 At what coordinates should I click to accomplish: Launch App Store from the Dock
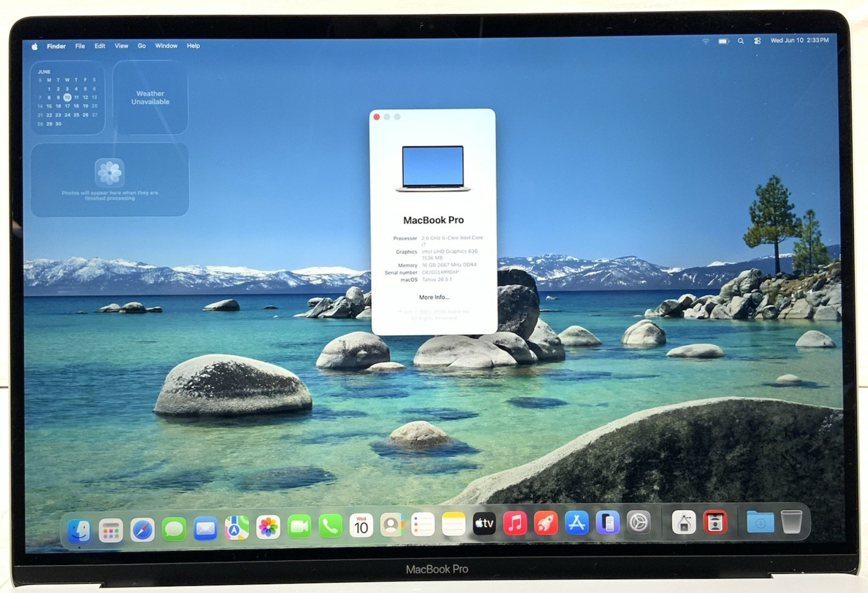(576, 523)
